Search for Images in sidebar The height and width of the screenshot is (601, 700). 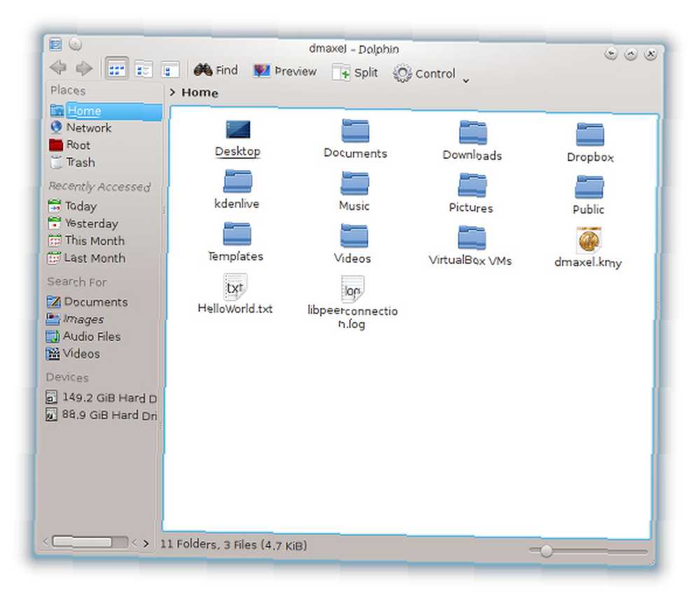click(x=75, y=319)
